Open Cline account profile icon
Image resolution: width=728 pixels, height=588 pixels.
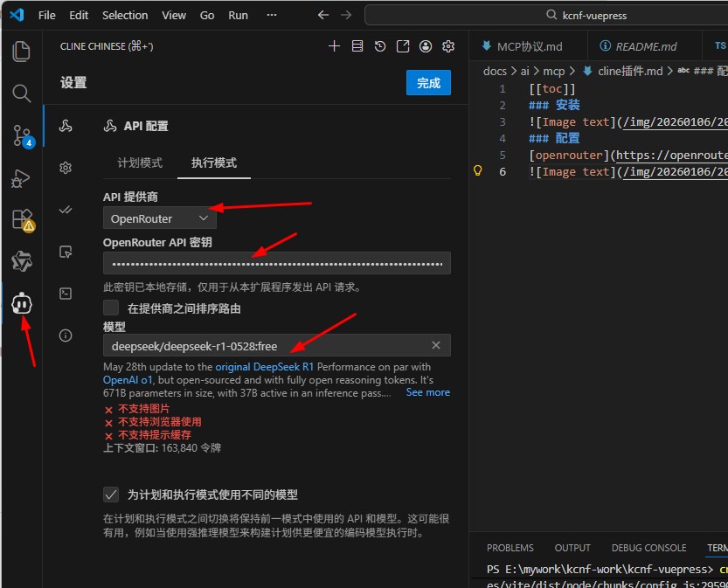[426, 46]
